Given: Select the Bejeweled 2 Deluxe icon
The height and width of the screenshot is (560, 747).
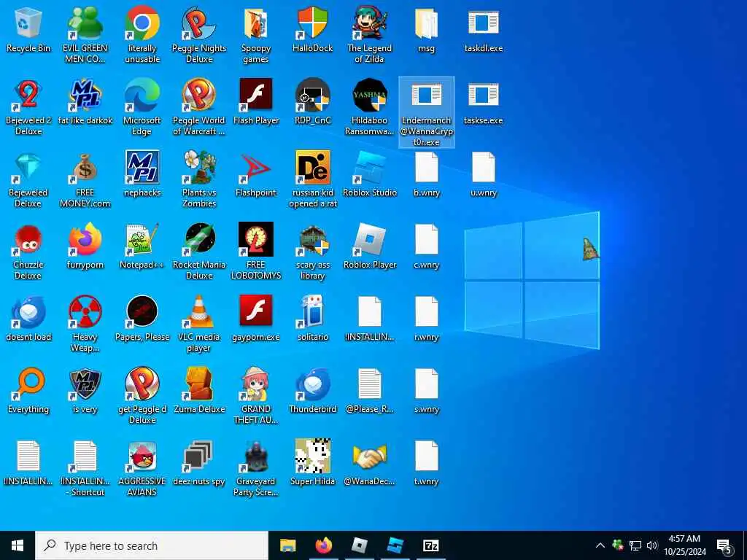Looking at the screenshot, I should [28, 96].
